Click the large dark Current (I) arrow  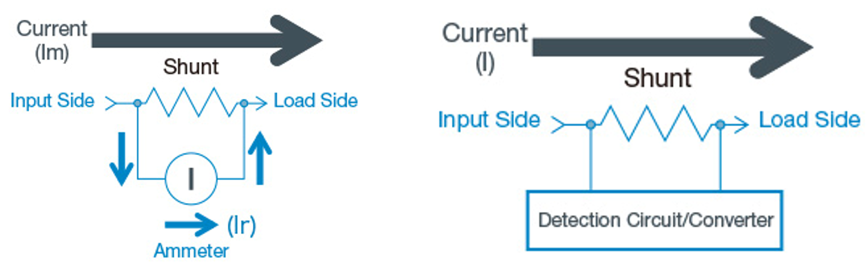coord(673,48)
